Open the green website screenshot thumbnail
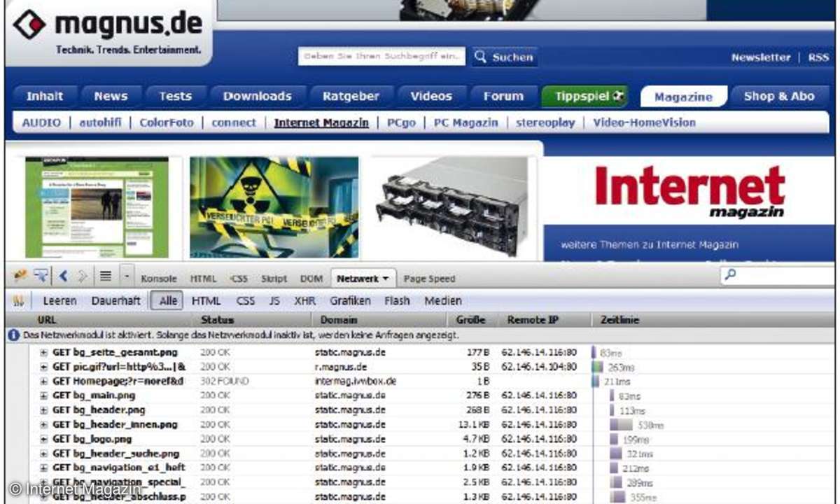 [97, 207]
